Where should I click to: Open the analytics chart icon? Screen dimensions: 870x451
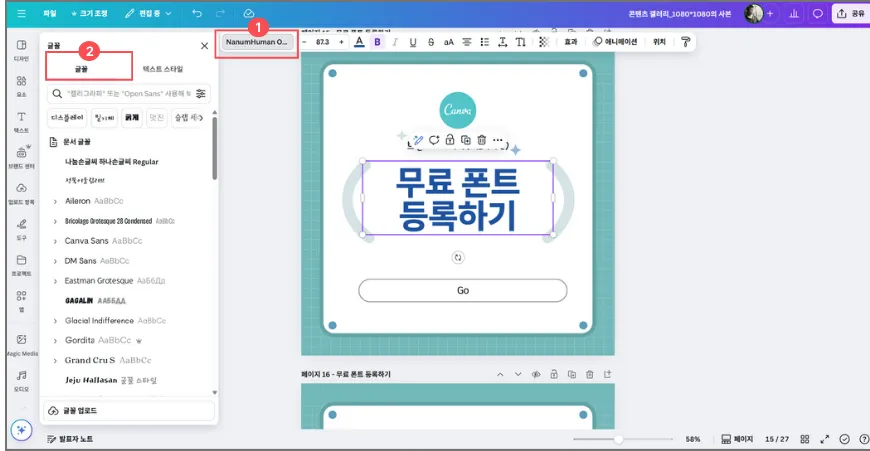pyautogui.click(x=794, y=14)
